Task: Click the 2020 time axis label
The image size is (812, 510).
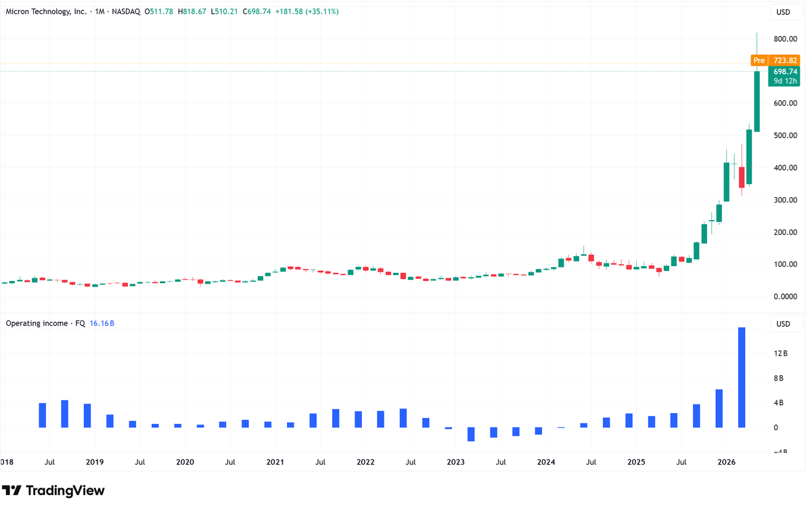Action: [185, 462]
